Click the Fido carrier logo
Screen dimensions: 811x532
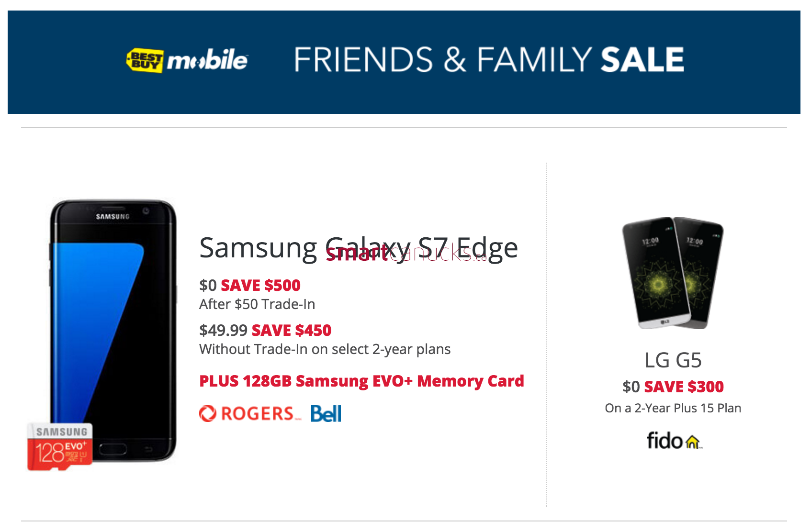click(x=674, y=440)
